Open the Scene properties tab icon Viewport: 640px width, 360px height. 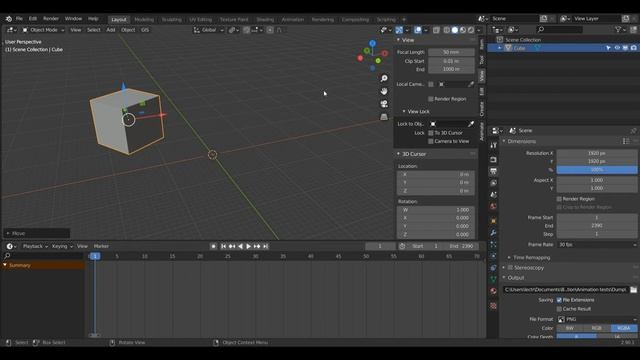493,195
